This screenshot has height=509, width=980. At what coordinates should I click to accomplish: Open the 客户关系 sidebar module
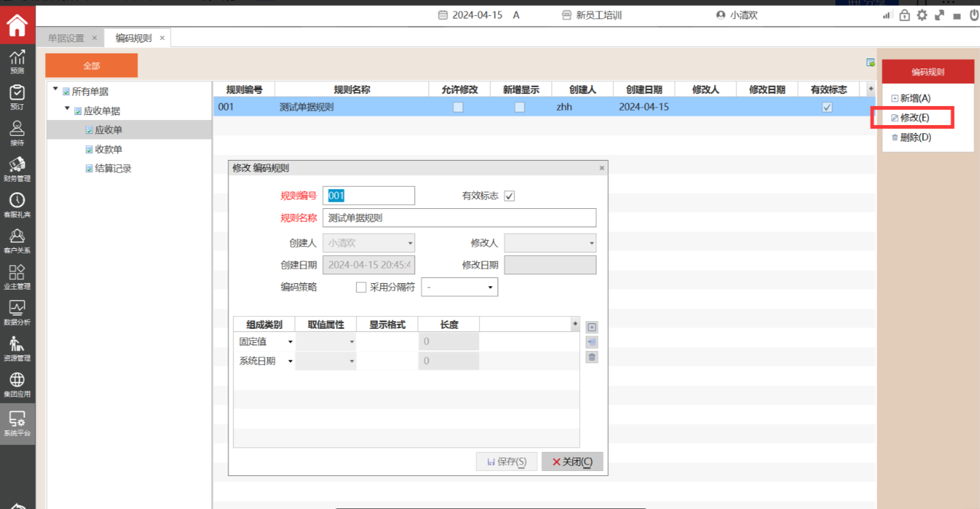17,241
